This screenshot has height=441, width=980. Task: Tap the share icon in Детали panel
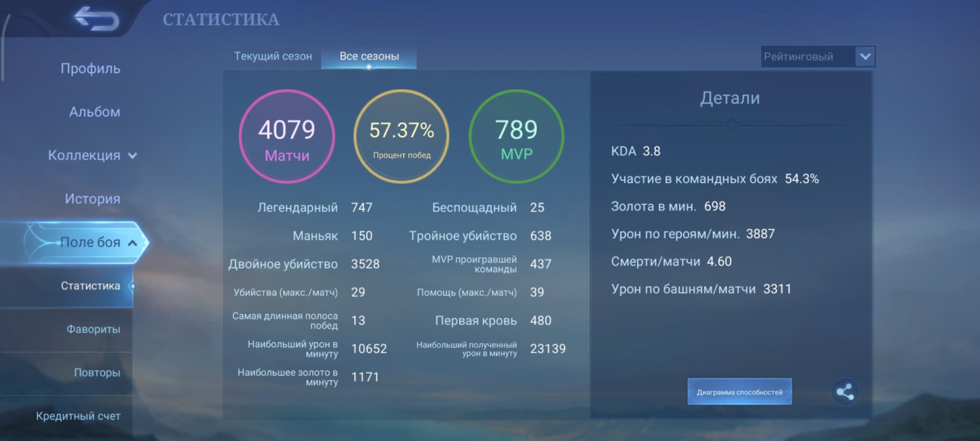845,392
